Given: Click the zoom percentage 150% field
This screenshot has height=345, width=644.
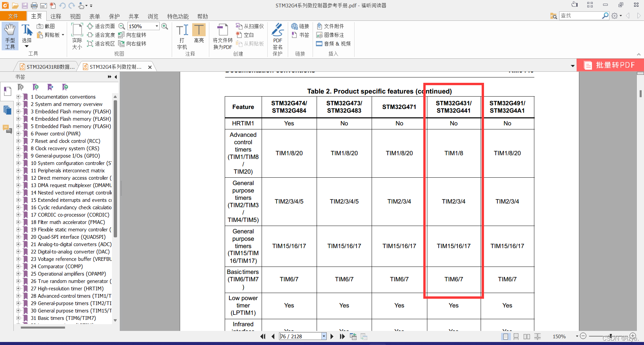Looking at the screenshot, I should (141, 26).
